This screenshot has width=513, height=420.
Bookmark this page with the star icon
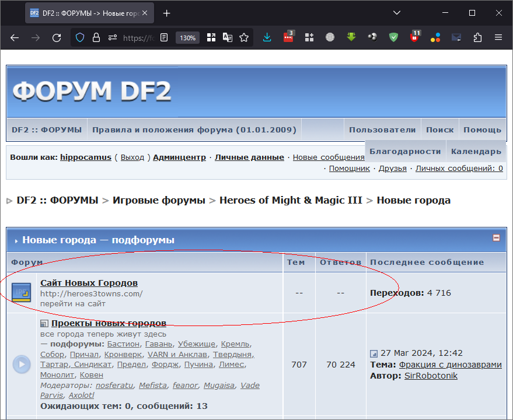244,37
